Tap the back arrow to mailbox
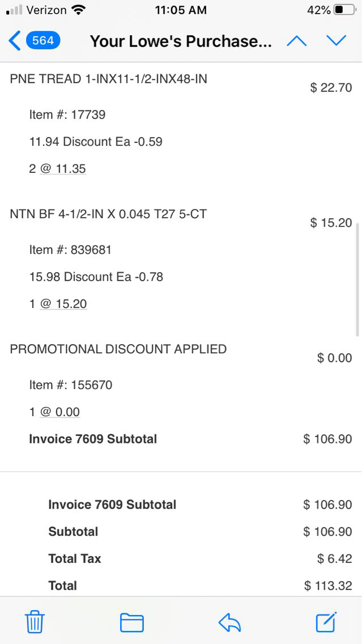 pyautogui.click(x=15, y=41)
